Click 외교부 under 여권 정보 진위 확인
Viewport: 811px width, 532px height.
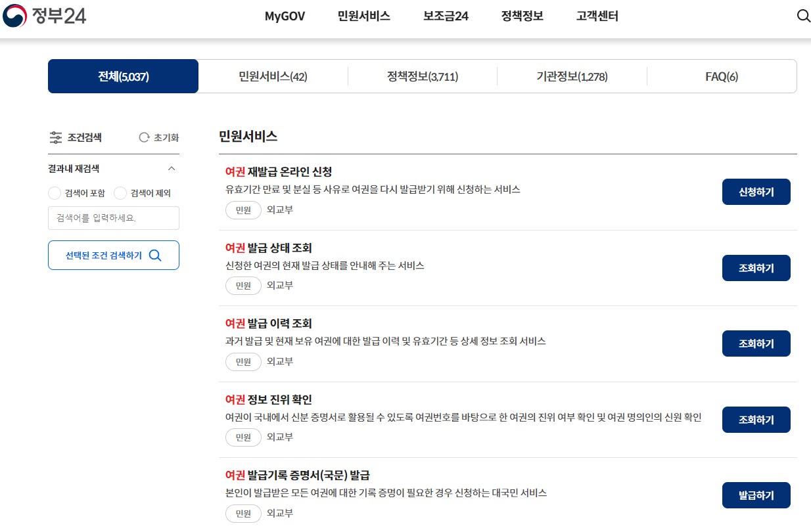280,437
